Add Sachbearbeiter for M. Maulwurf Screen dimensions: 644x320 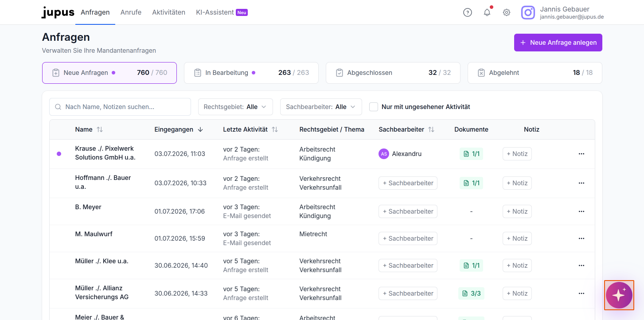tap(408, 238)
